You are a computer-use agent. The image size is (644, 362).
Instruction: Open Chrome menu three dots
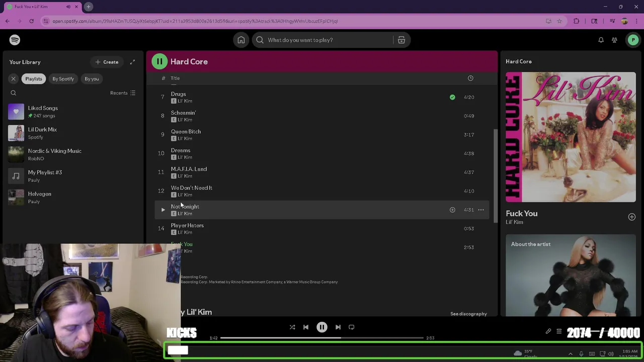pos(636,21)
